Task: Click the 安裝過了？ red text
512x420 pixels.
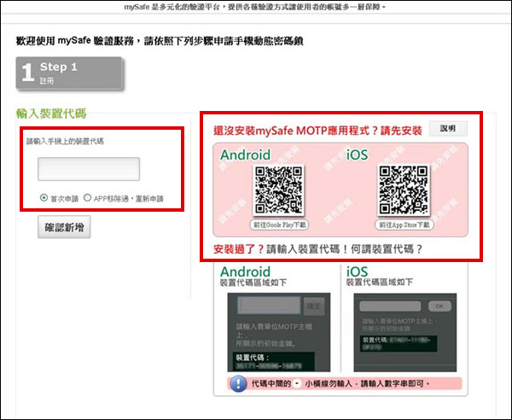Action: coord(238,249)
